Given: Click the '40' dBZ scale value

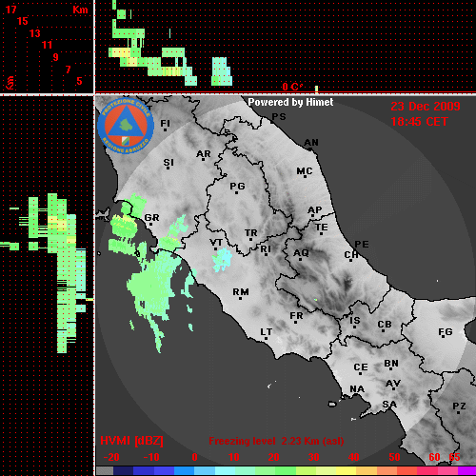Looking at the screenshot, I should (x=354, y=457).
